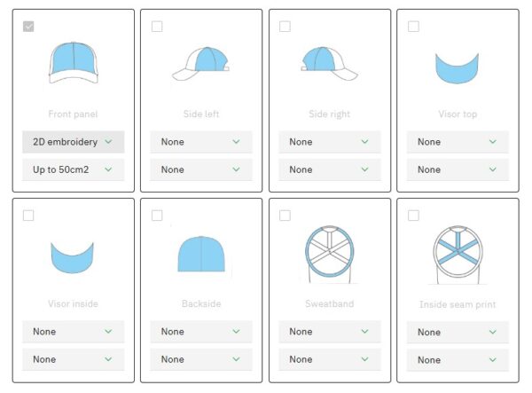This screenshot has width=532, height=393.
Task: Tick the Sweatband checkbox
Action: tap(286, 216)
